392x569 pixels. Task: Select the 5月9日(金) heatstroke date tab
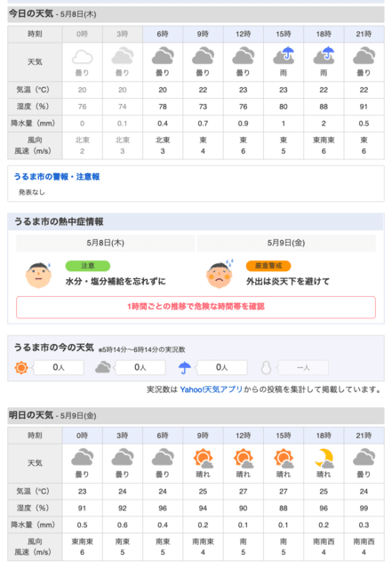286,243
